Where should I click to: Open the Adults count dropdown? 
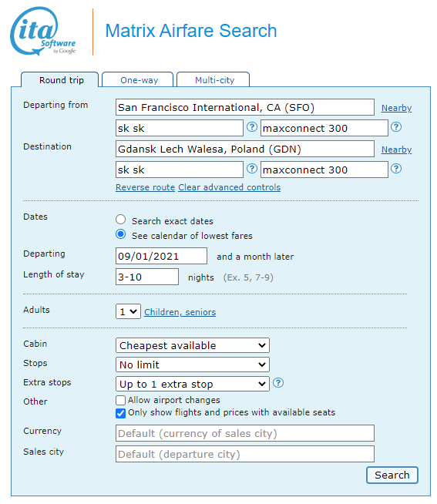click(x=128, y=311)
